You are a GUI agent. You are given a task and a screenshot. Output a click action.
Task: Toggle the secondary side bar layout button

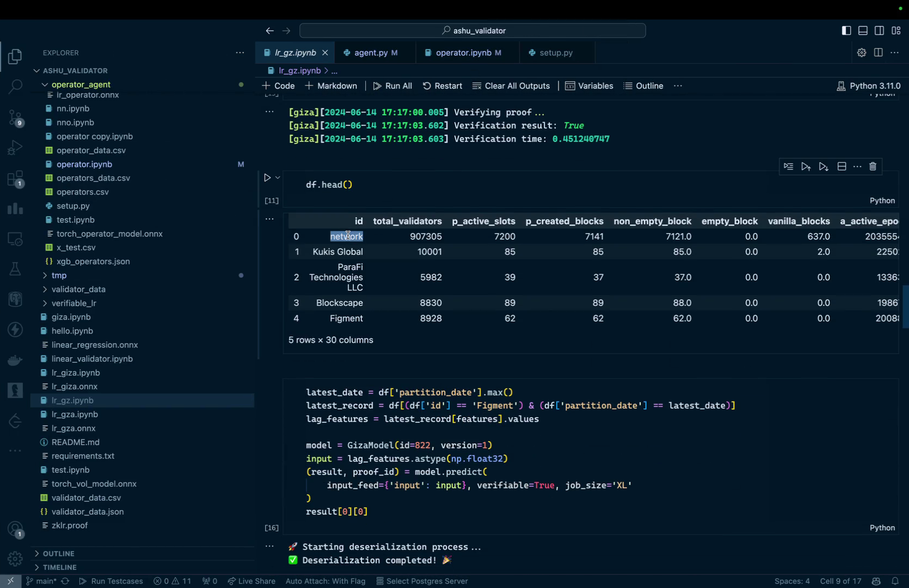[879, 31]
